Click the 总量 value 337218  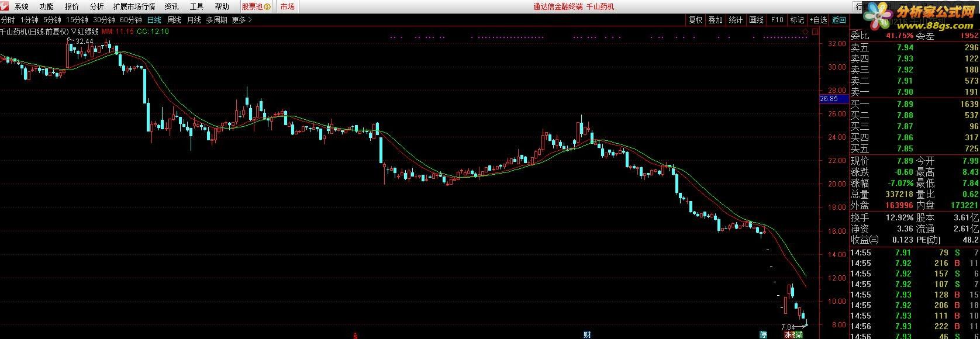coord(900,195)
